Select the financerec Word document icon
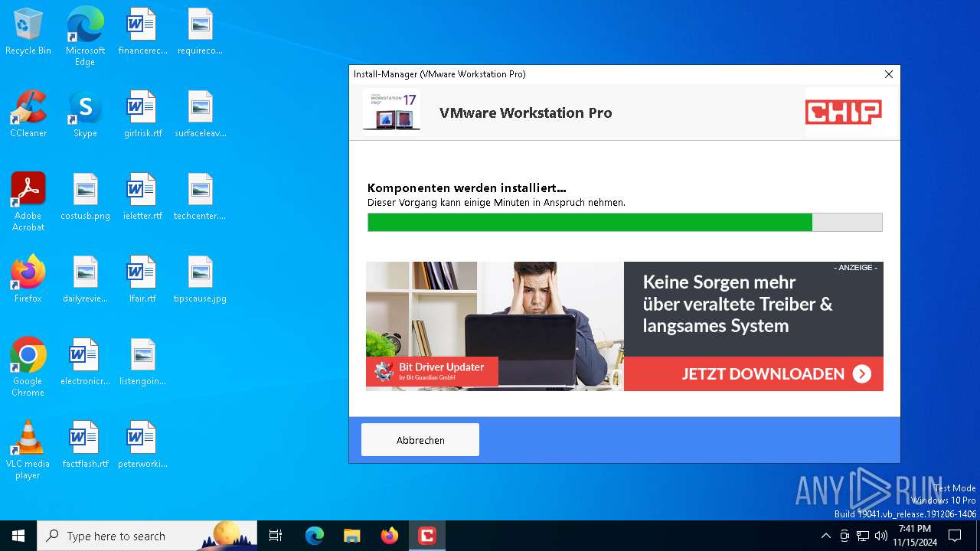This screenshot has height=551, width=980. click(x=142, y=32)
